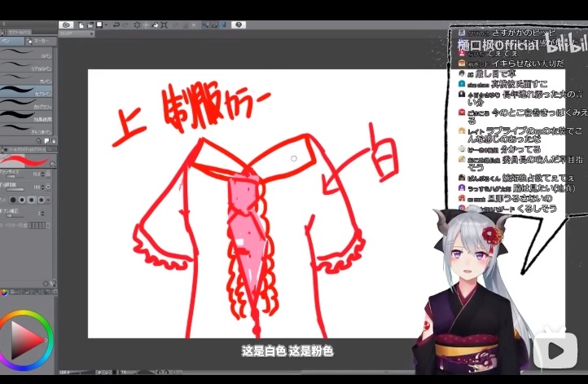This screenshot has height=384, width=588.
Task: Switch to the fourth color palette tab
Action: [x=35, y=292]
